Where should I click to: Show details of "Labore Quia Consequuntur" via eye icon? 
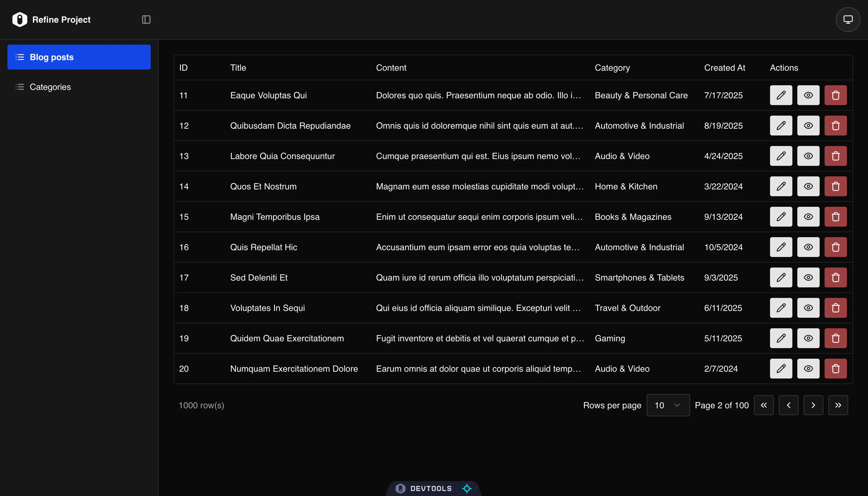pyautogui.click(x=808, y=156)
